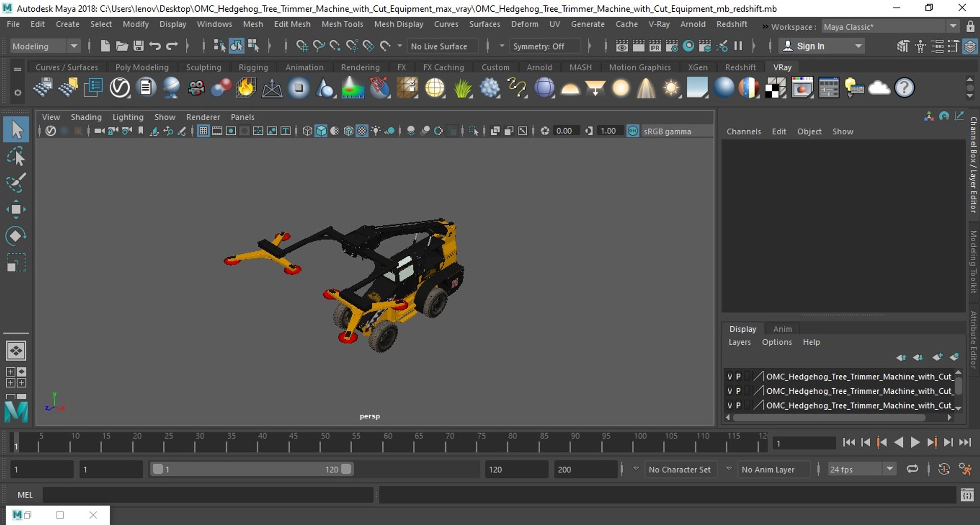
Task: Toggle the viewport grid display icon
Action: pos(203,131)
